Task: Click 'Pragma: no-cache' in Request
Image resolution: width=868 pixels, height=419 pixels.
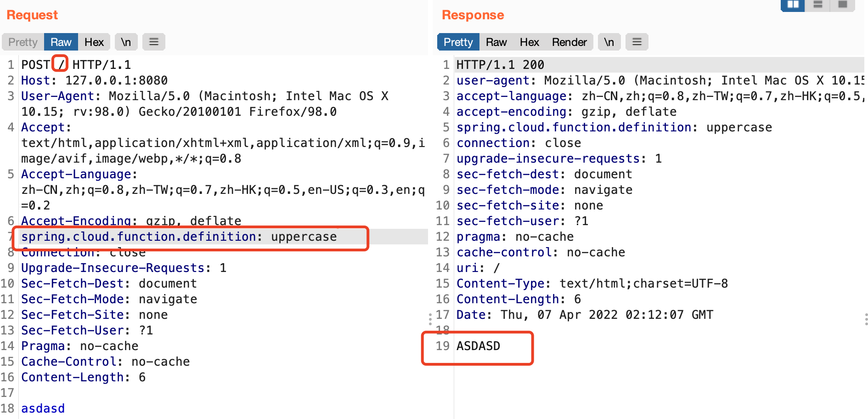Action: 80,346
